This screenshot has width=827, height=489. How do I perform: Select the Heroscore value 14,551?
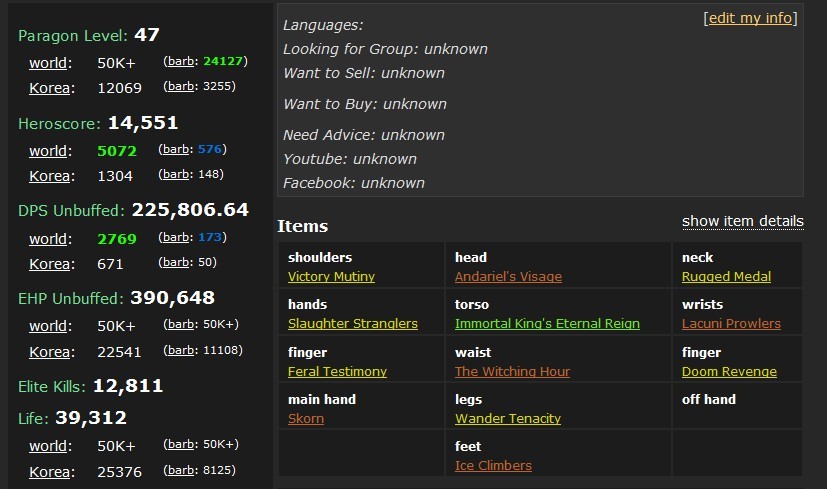(x=143, y=123)
